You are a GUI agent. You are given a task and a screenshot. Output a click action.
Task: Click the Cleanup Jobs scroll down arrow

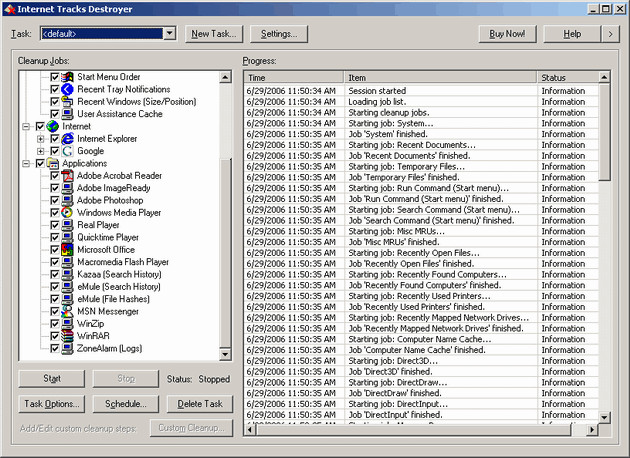[225, 354]
